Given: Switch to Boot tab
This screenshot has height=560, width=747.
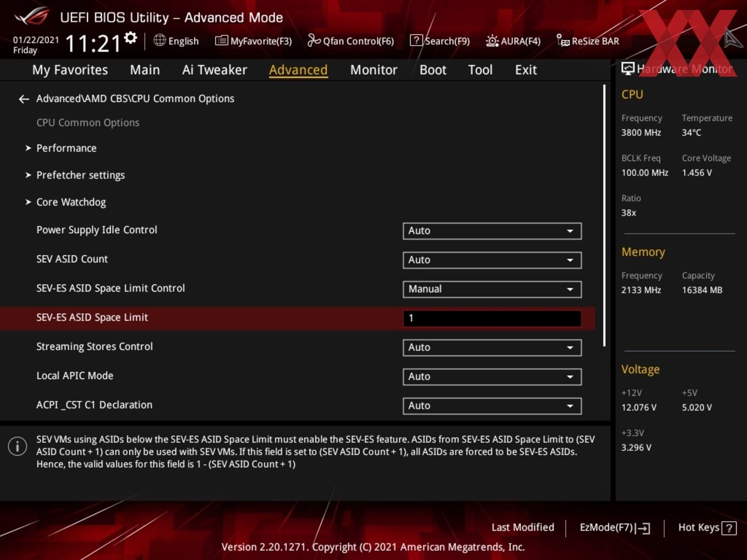Looking at the screenshot, I should point(433,70).
